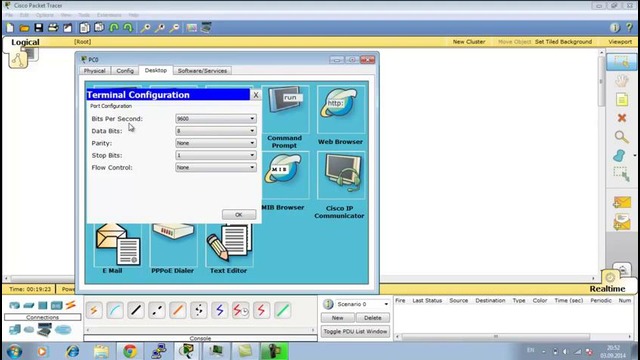
Task: Expand the Stop Bits dropdown
Action: tap(216, 156)
